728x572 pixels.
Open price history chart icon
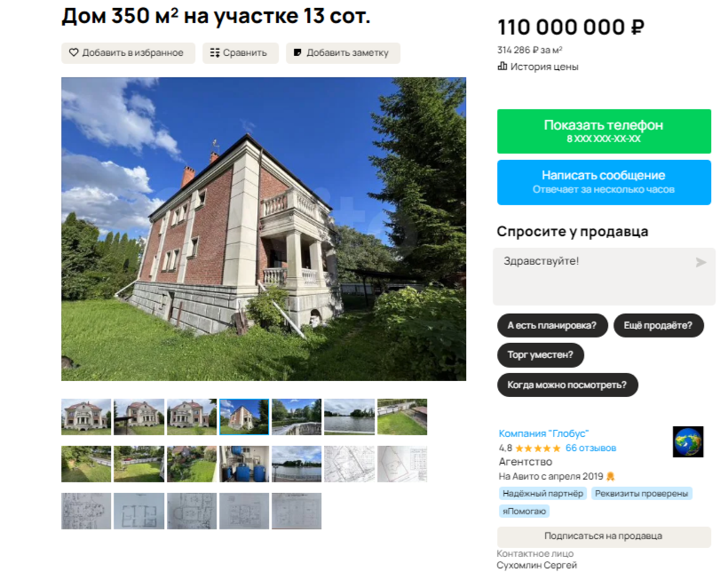pyautogui.click(x=502, y=67)
